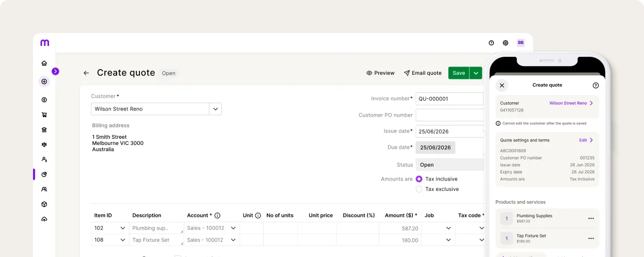Click the Customer field Wilson Street Reno

150,109
